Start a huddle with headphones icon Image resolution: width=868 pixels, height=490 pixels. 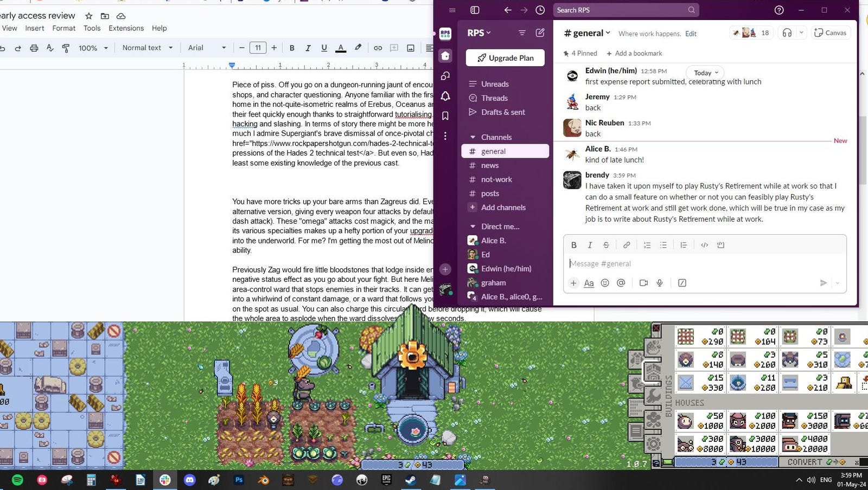(x=787, y=33)
